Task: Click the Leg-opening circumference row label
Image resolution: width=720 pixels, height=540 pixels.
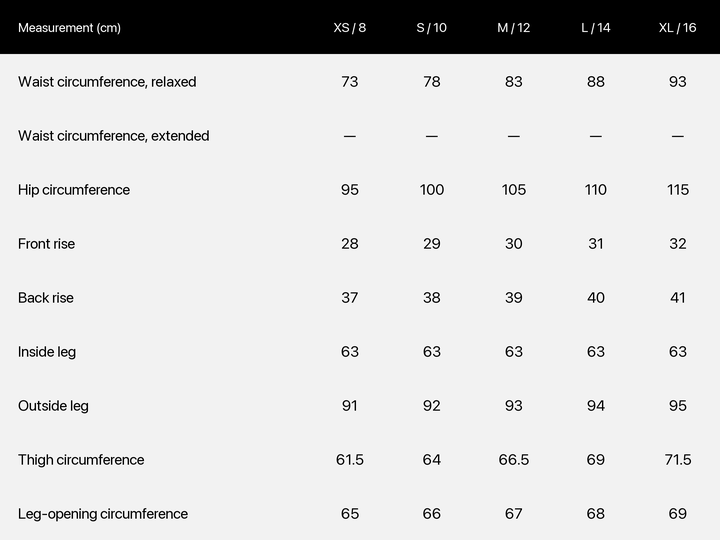Action: (103, 514)
